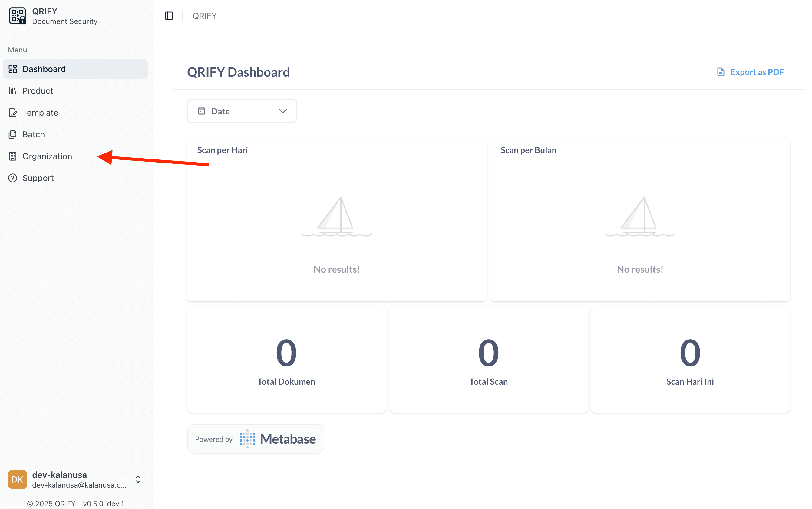The width and height of the screenshot is (812, 509).
Task: Open the Organization menu entry
Action: tap(47, 156)
